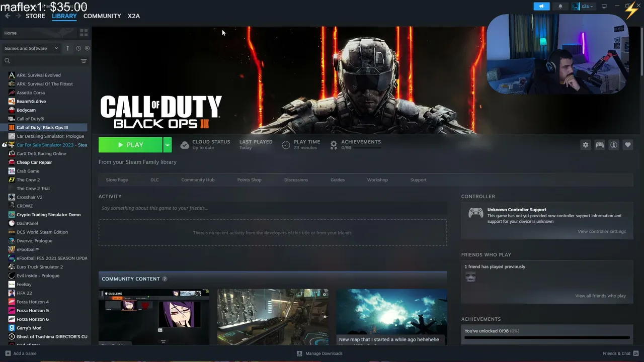The width and height of the screenshot is (644, 362).
Task: Go to library Home
Action: click(38, 33)
